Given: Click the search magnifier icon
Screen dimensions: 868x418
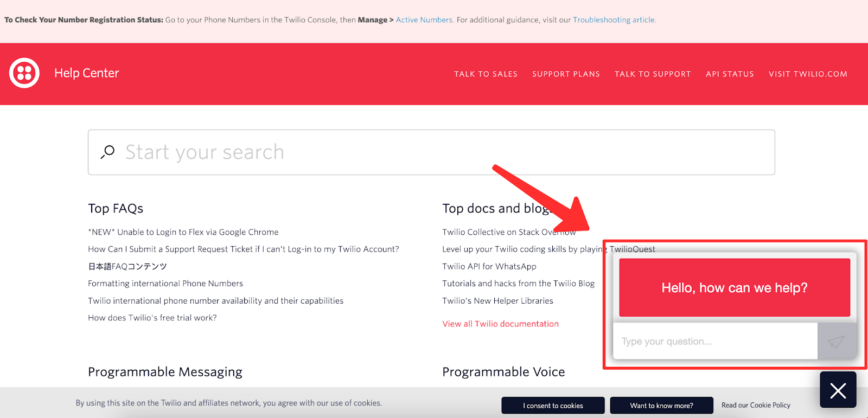Looking at the screenshot, I should tap(107, 152).
